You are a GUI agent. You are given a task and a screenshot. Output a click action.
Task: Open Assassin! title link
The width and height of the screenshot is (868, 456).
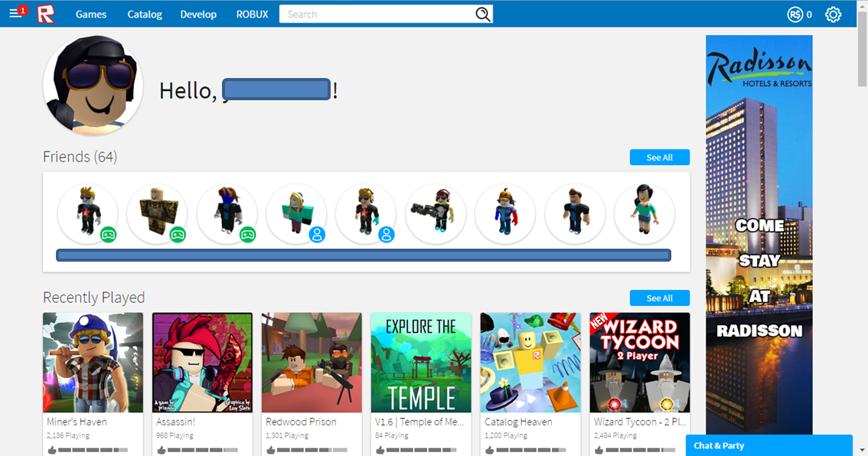tap(175, 422)
